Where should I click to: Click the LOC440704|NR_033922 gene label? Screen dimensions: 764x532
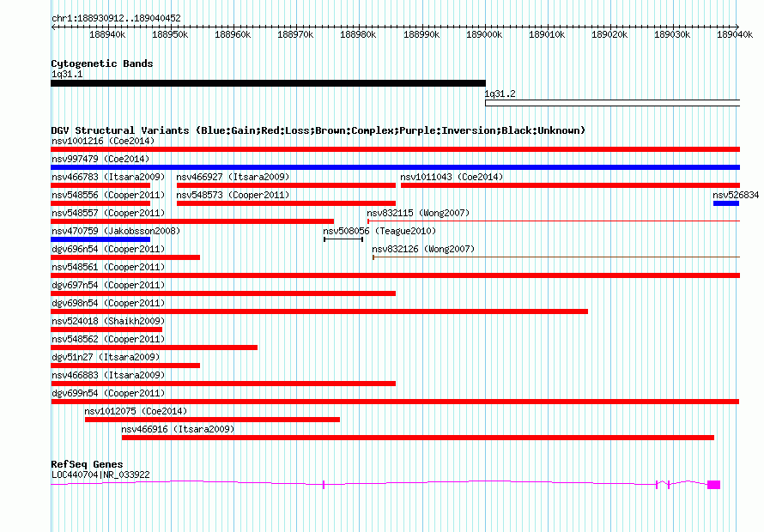100,475
